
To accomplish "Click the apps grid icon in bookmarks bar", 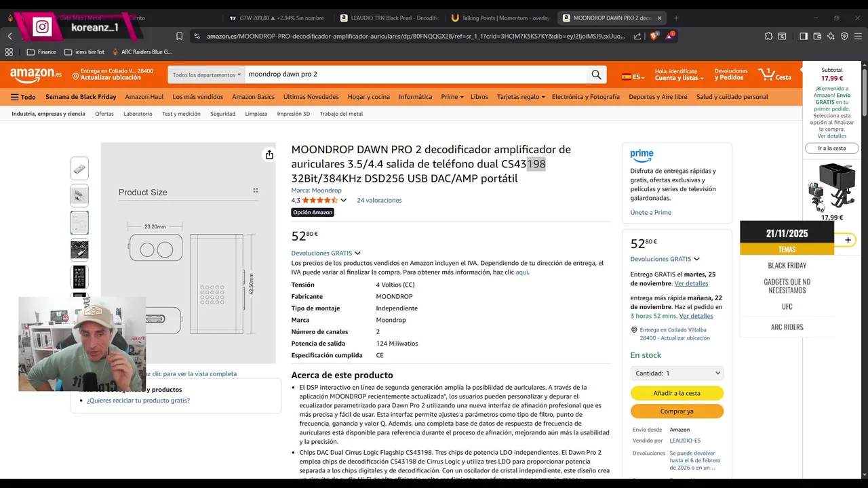I will coord(9,52).
